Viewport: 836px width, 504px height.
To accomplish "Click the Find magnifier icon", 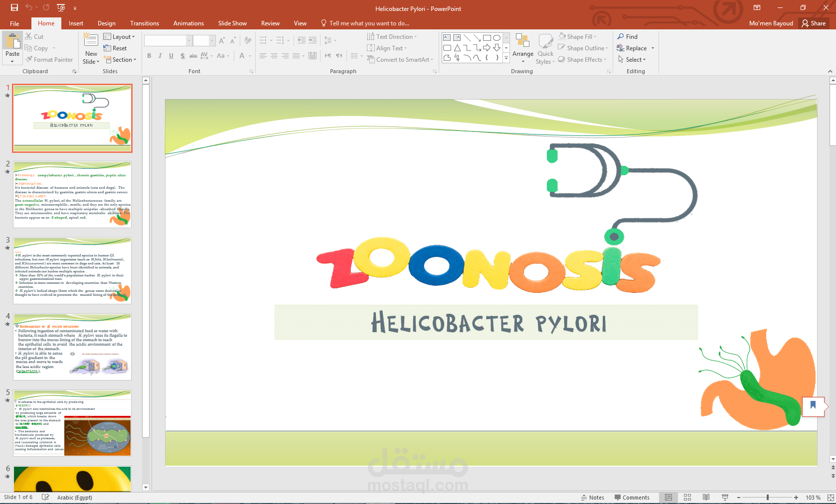I will pos(621,36).
